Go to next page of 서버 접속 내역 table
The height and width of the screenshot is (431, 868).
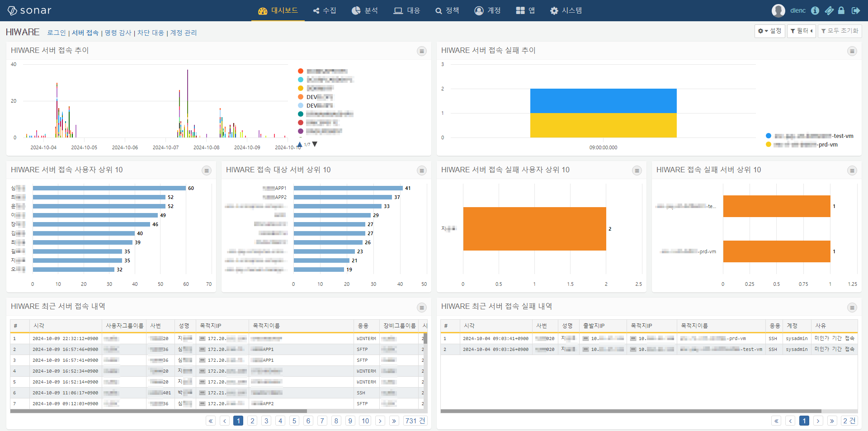(x=380, y=421)
